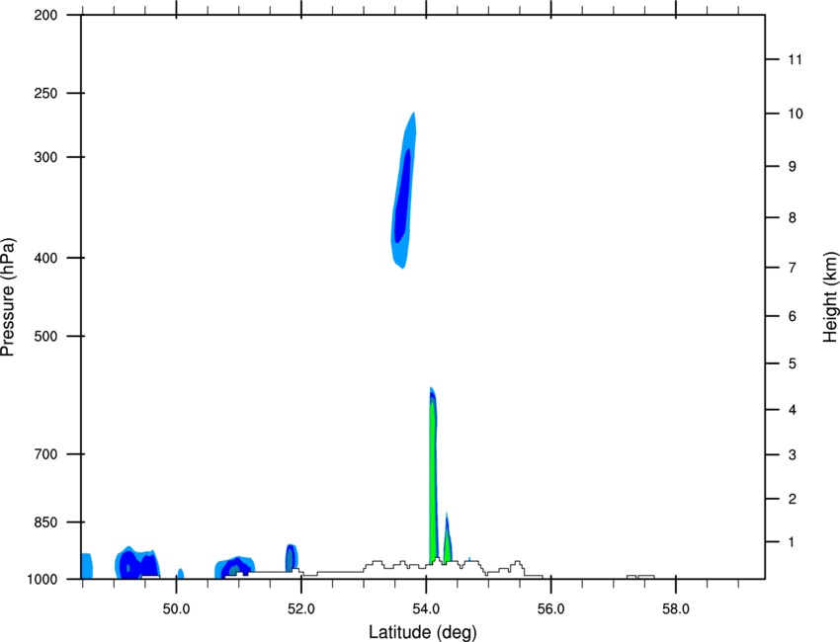This screenshot has height=642, width=840.
Task: Click the surface contour blob near 51.0 latitude
Action: pyautogui.click(x=234, y=568)
